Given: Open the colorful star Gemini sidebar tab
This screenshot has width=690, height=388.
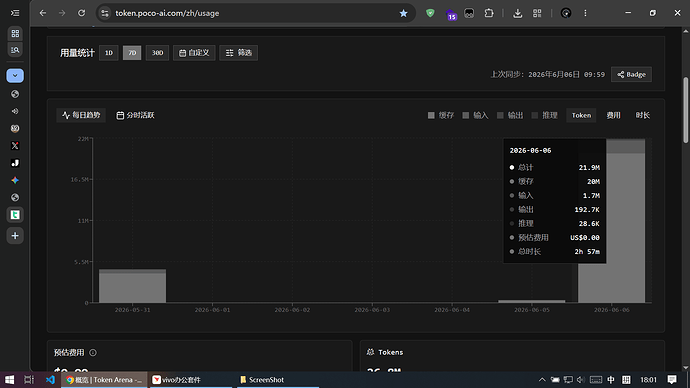Looking at the screenshot, I should tap(15, 180).
